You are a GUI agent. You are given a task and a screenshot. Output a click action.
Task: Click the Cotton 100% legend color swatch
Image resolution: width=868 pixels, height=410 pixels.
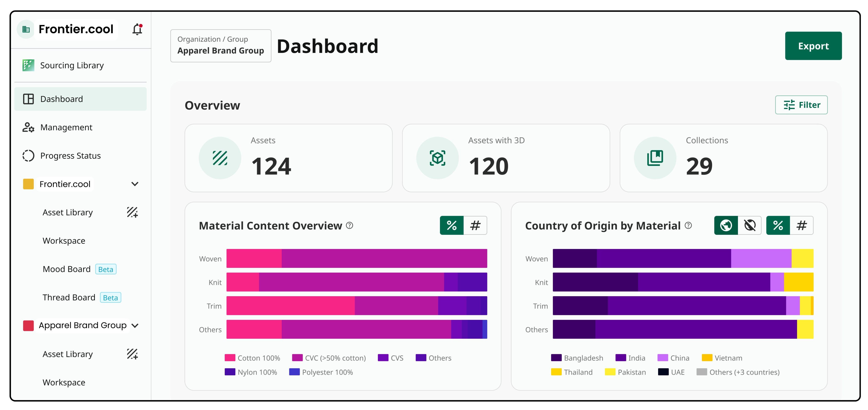tap(230, 358)
